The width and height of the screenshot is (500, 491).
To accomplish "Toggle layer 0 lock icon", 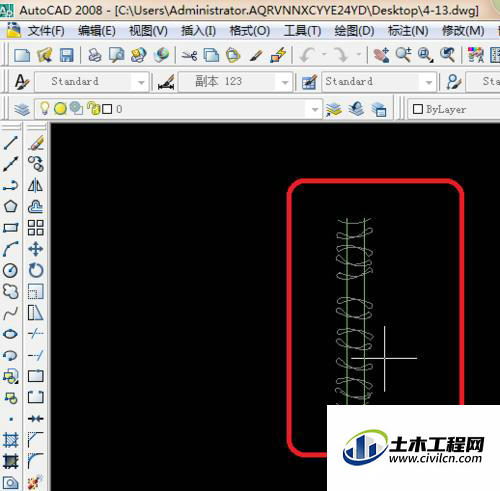I will pos(94,109).
